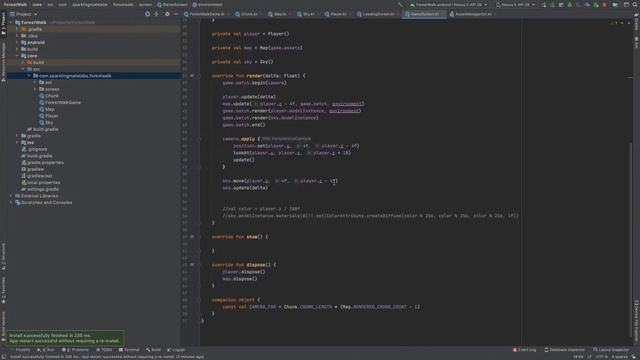This screenshot has width=640, height=360.
Task: Open the Project view dropdown
Action: (x=24, y=14)
